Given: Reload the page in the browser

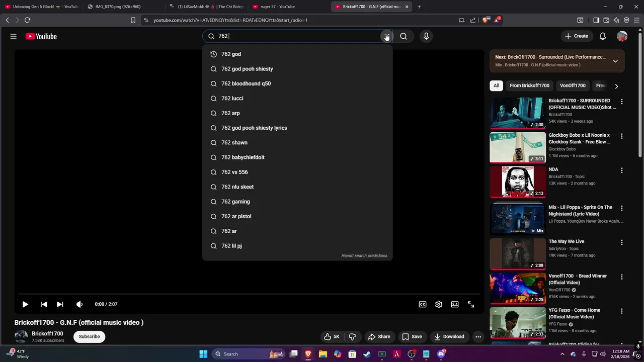Looking at the screenshot, I should point(27,20).
